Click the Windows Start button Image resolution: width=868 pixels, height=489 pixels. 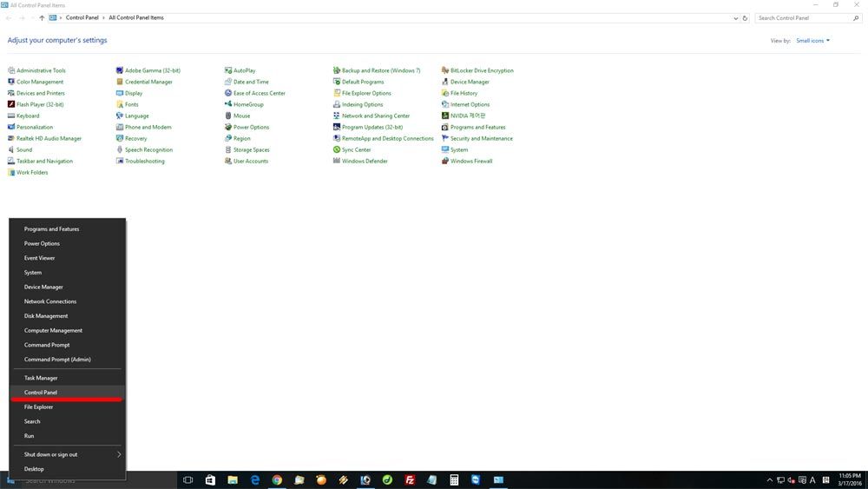10,480
